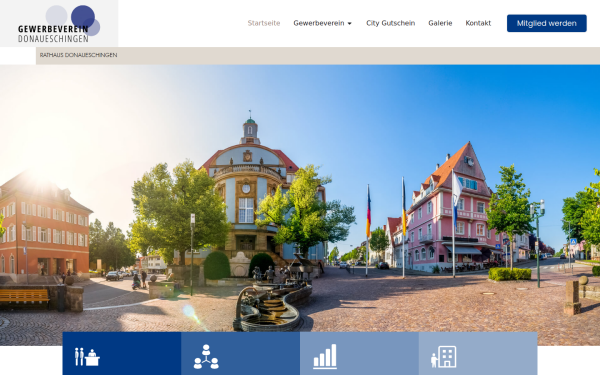The width and height of the screenshot is (600, 375).
Task: Click the bar chart icon tile
Action: pos(359,354)
